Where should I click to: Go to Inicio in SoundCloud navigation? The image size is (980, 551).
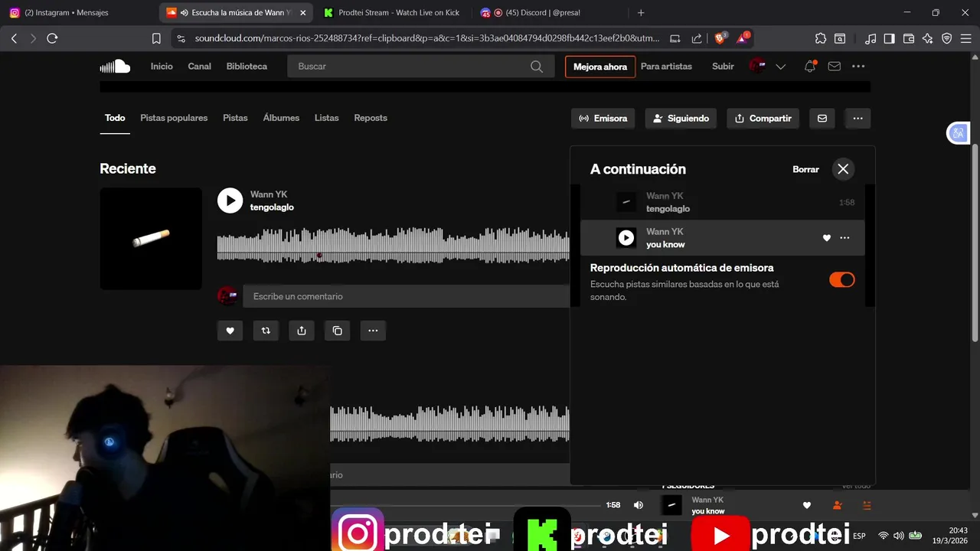tap(162, 67)
